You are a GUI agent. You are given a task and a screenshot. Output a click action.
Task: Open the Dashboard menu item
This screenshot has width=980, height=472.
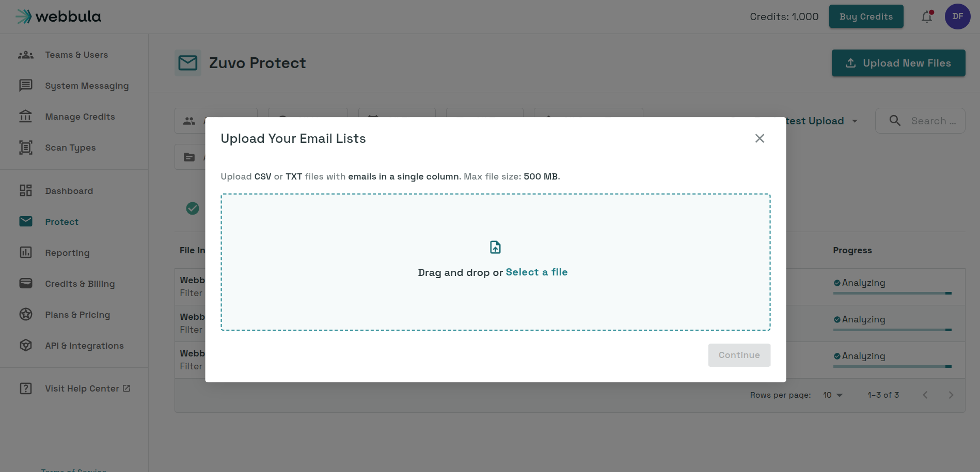pos(69,191)
